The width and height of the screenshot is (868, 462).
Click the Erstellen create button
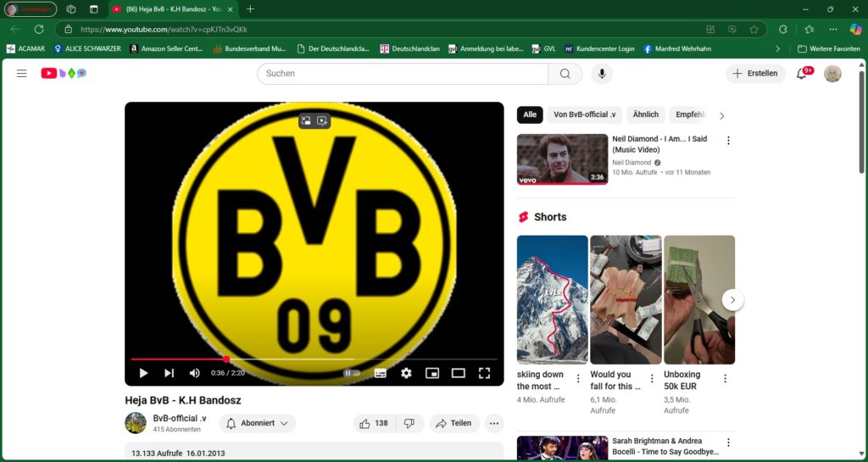pyautogui.click(x=755, y=74)
